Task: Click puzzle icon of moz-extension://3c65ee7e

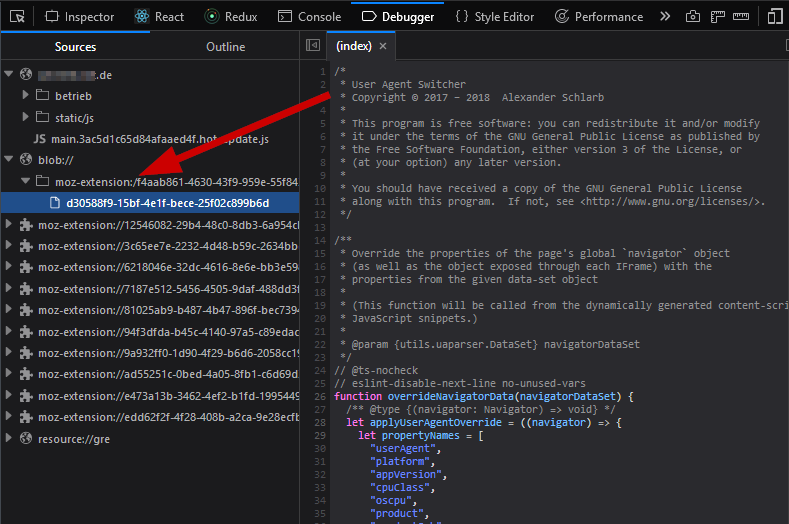Action: click(26, 246)
